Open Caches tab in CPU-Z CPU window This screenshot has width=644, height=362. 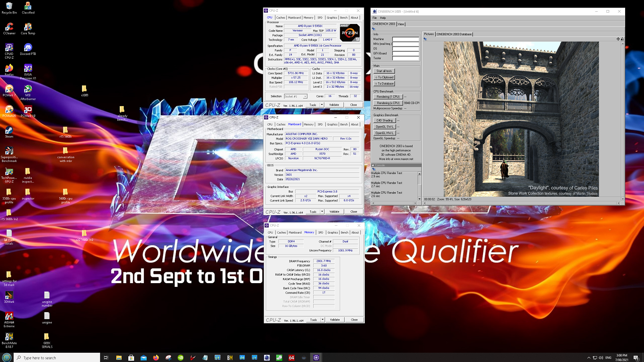(280, 18)
